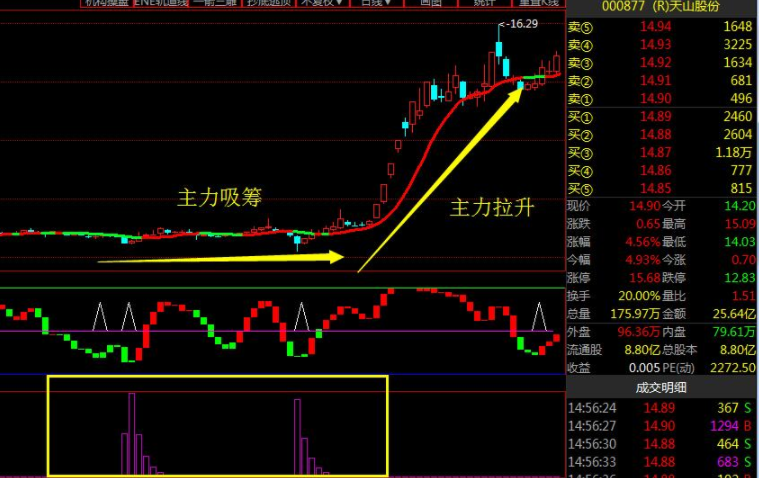Click change percent value 4.56%
Viewport: 759px width, 478px height.
click(642, 242)
